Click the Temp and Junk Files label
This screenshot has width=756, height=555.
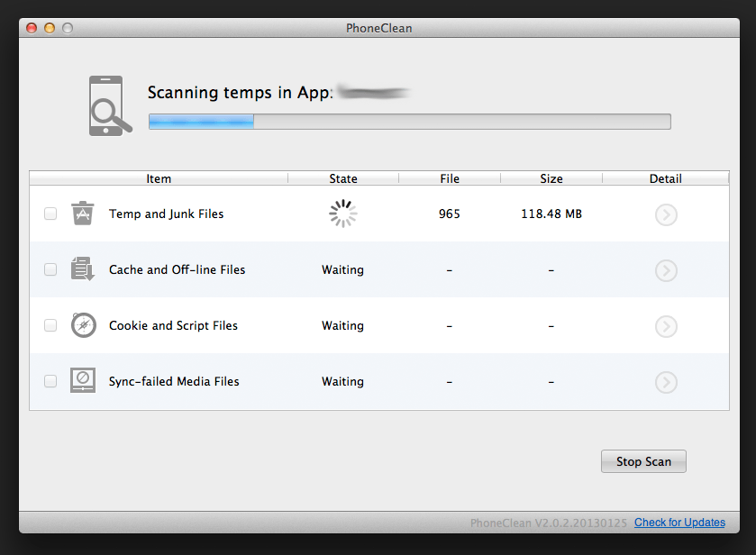tap(167, 214)
